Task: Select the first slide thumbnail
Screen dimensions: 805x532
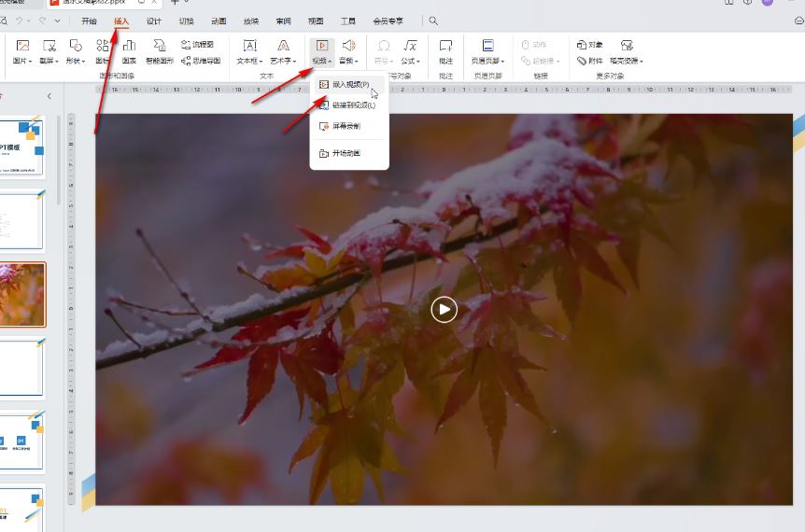Action: [21, 147]
